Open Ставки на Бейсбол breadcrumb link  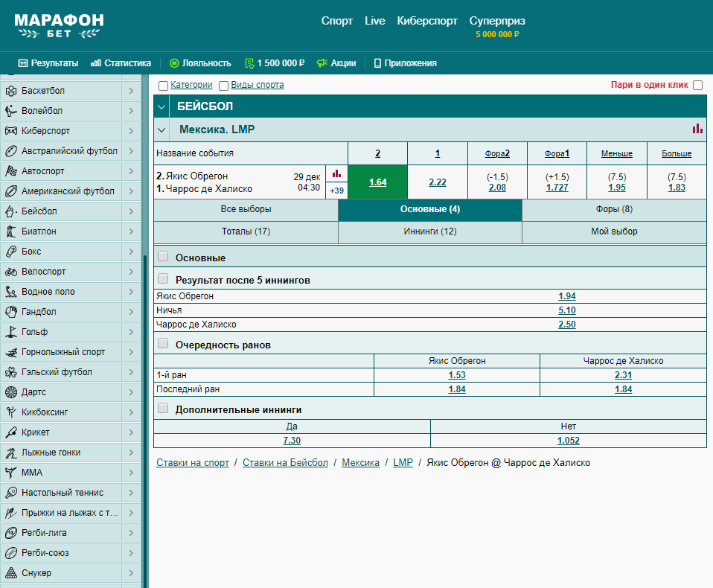(285, 462)
